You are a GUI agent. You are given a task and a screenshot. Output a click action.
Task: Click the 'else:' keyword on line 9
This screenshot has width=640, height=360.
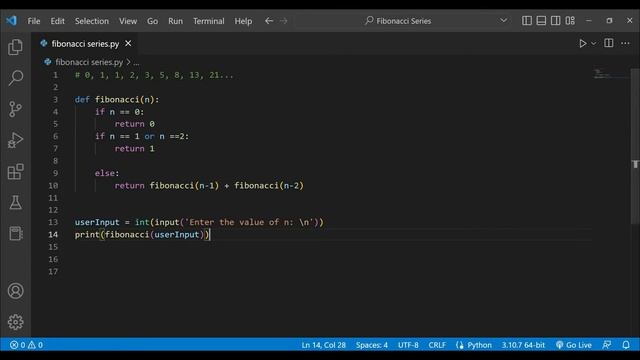pos(107,173)
